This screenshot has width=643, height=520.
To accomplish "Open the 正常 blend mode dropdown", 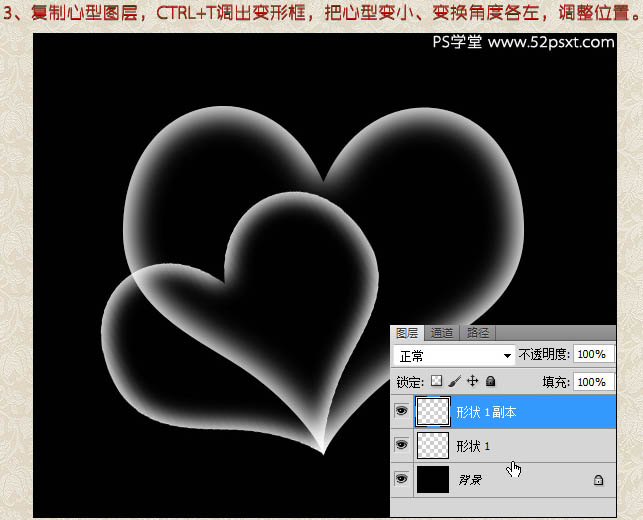I will click(454, 355).
